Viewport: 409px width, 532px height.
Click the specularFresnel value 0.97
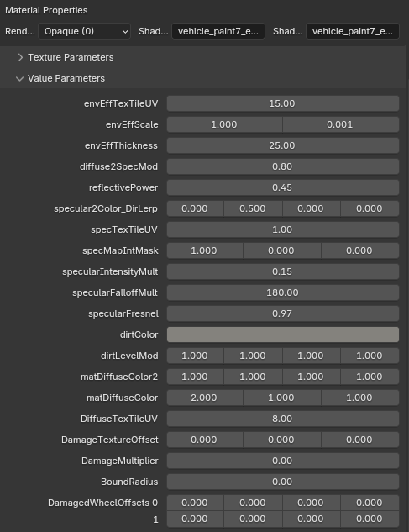coord(283,313)
